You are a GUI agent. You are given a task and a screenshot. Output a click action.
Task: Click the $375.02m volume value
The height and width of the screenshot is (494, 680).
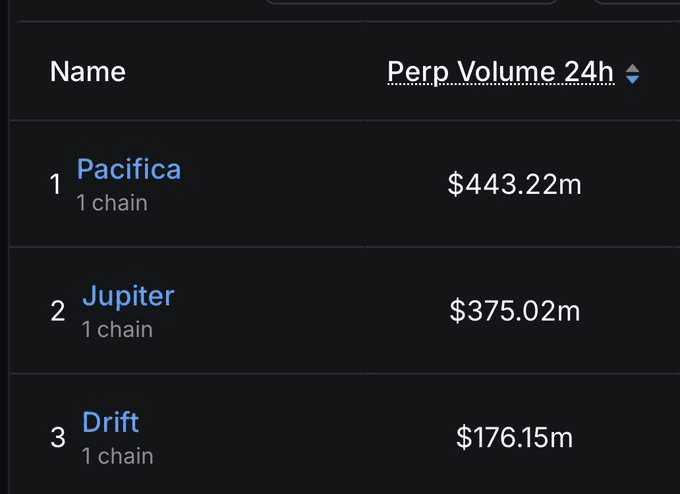tap(514, 311)
